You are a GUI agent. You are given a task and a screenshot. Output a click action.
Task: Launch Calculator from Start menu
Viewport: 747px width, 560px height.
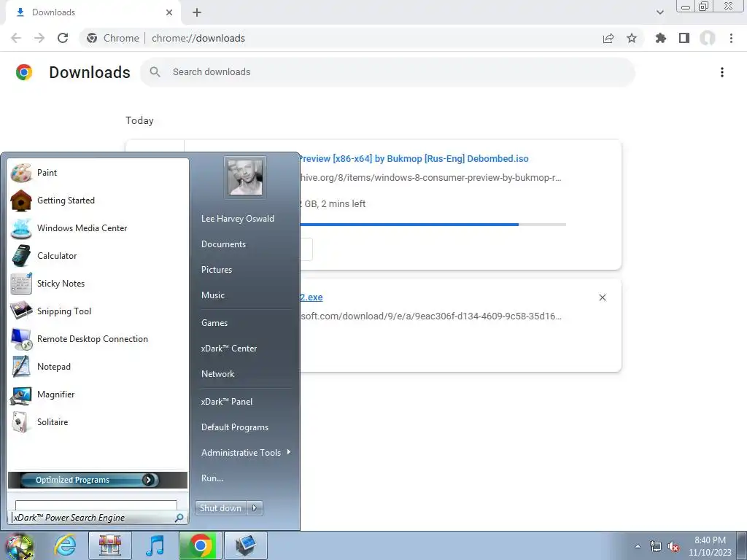coord(57,256)
